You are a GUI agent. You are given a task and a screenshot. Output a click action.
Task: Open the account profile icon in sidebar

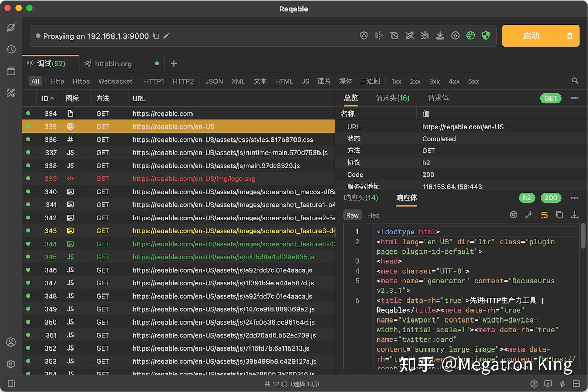click(x=11, y=342)
